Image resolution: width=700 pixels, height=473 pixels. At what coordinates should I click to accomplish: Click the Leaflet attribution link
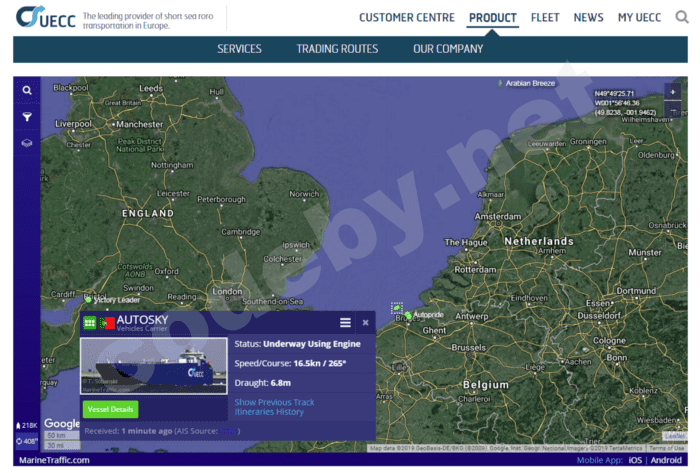pyautogui.click(x=675, y=436)
